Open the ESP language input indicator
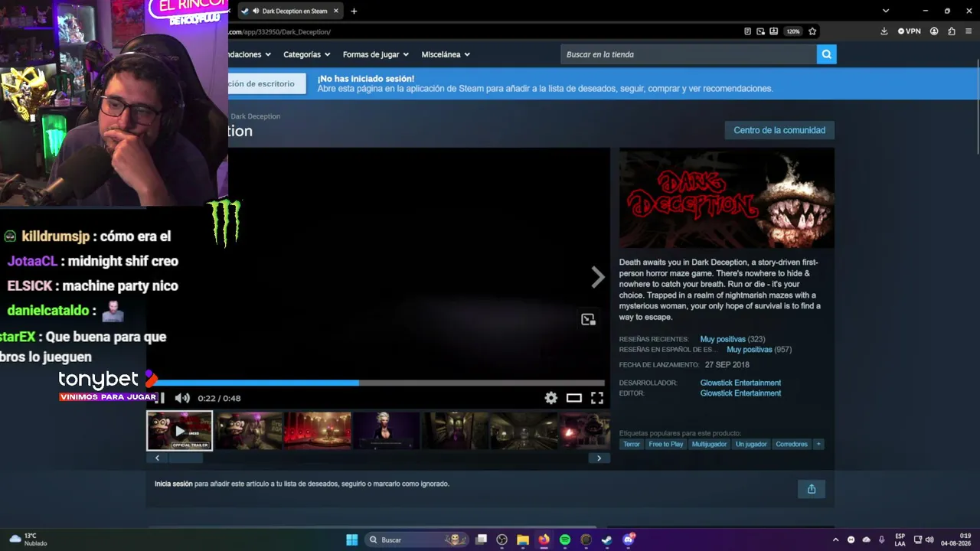The image size is (980, 551). (900, 540)
